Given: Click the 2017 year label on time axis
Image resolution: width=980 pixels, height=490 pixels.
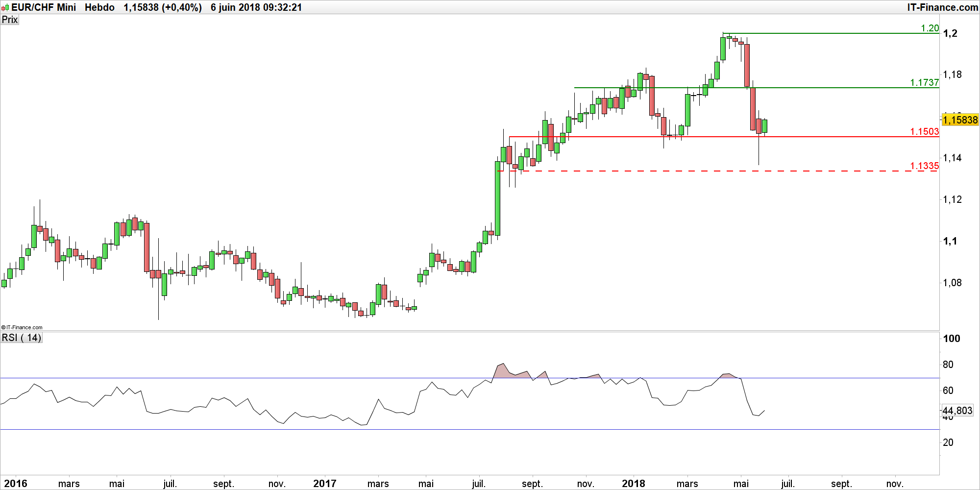Looking at the screenshot, I should [325, 484].
